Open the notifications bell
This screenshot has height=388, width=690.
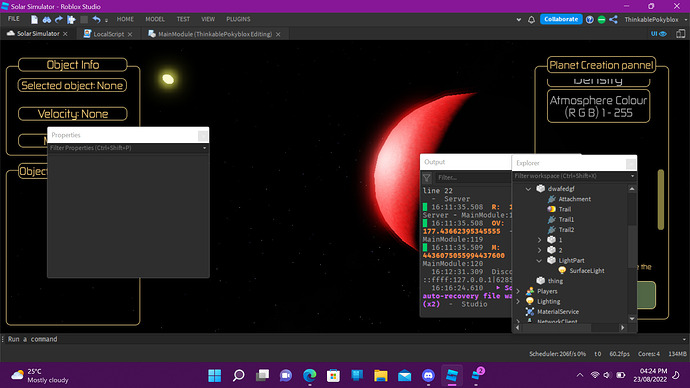531,19
